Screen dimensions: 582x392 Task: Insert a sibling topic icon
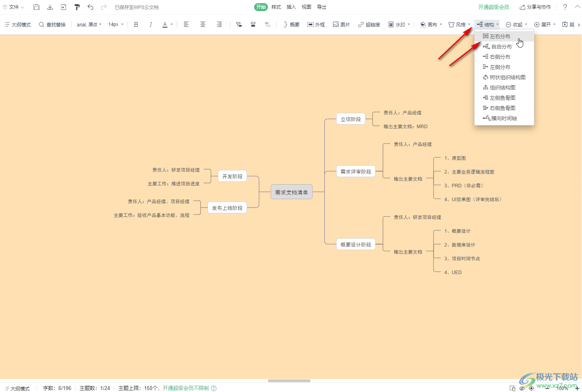253,24
